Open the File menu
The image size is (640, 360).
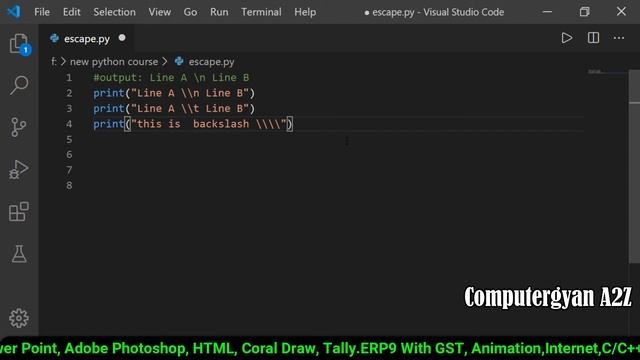[x=42, y=12]
